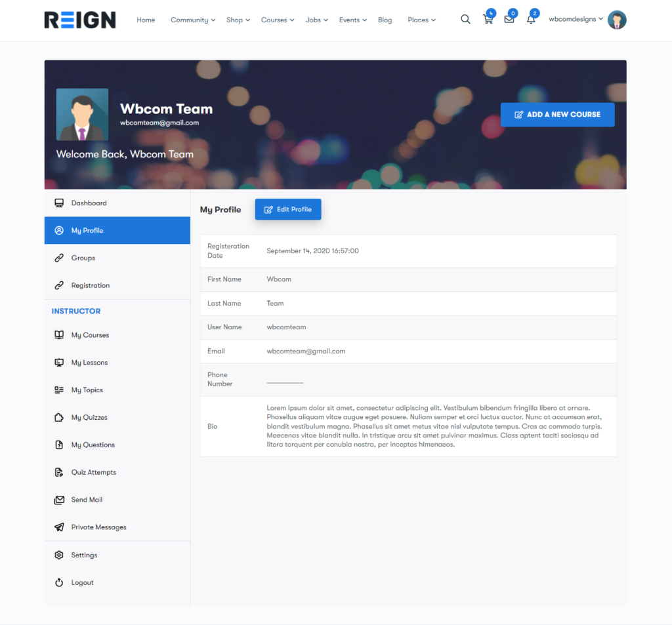Click the pencil icon in Add a New Course
Image resolution: width=672 pixels, height=625 pixels.
[518, 114]
